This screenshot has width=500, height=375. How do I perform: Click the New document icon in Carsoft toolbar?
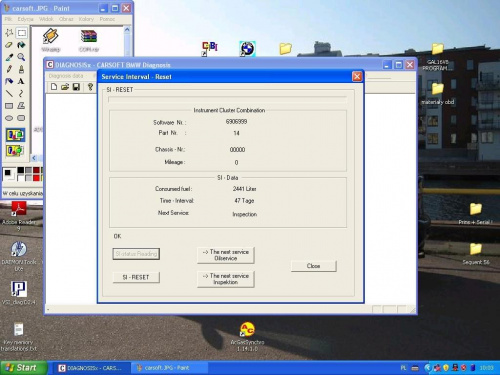[54, 87]
